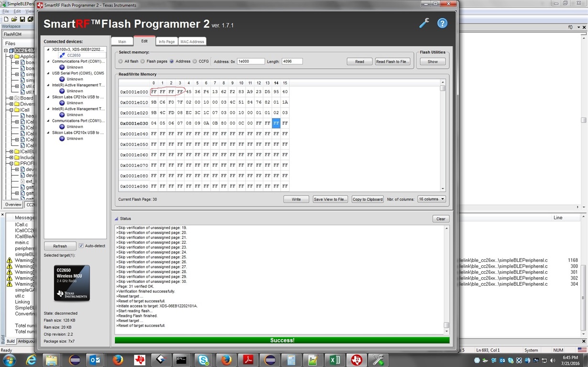The height and width of the screenshot is (367, 588).
Task: Expand the Drivers folder in IAR workspace
Action: pos(11,104)
